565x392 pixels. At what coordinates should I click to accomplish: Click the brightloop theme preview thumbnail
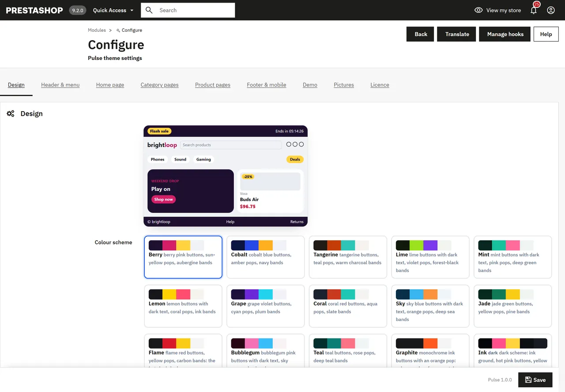(x=226, y=176)
